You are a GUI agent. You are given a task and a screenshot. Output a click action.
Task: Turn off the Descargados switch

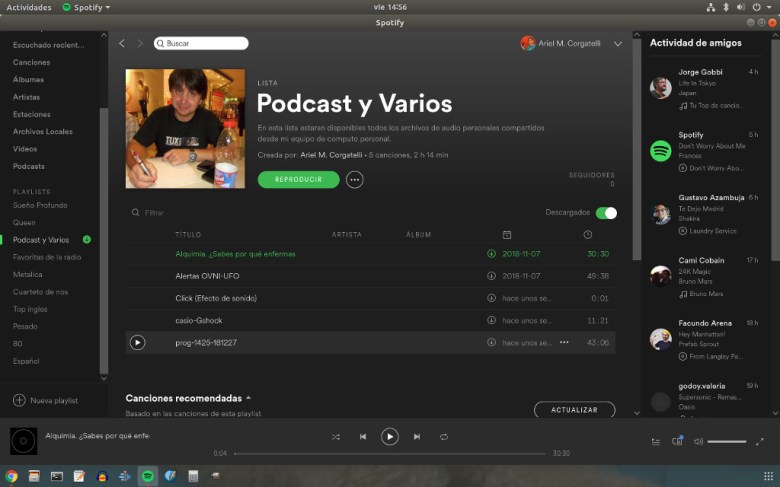606,213
